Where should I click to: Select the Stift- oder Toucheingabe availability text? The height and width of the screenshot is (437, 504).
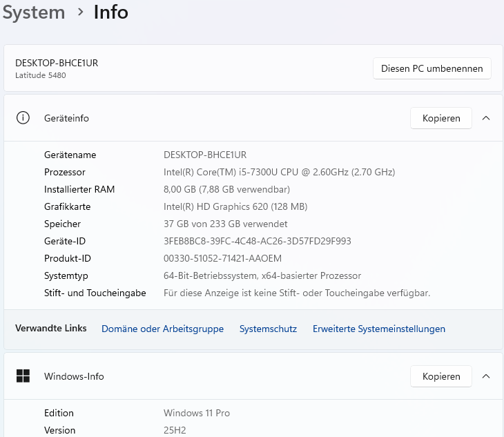pyautogui.click(x=297, y=293)
